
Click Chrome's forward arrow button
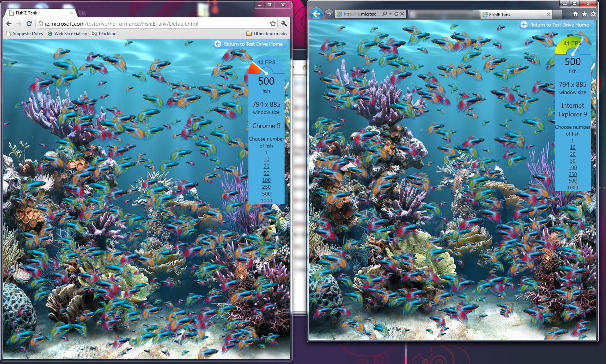(x=19, y=23)
